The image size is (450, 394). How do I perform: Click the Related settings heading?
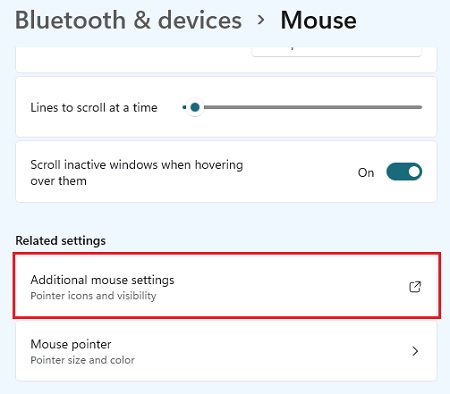pos(60,240)
